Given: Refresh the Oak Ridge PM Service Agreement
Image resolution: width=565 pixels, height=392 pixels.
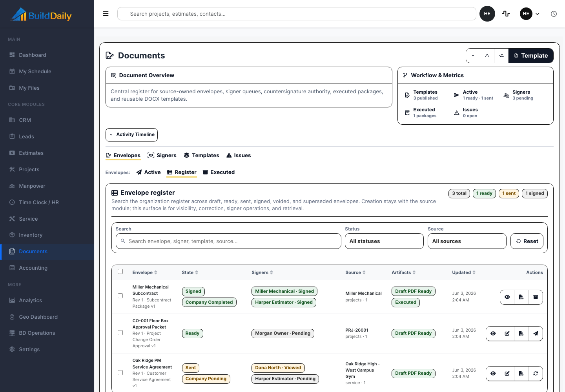Looking at the screenshot, I should [536, 374].
